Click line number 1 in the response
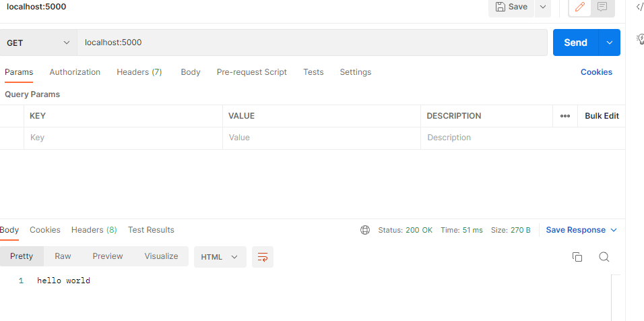Image resolution: width=644 pixels, height=321 pixels. point(21,281)
